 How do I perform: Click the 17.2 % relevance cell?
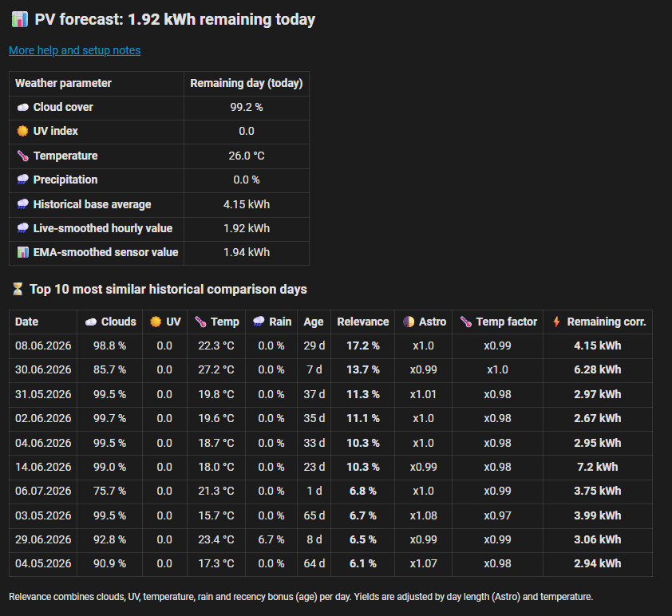[x=362, y=346]
